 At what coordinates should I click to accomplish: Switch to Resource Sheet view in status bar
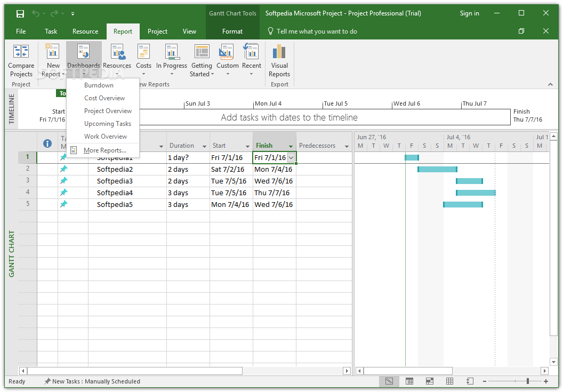449,381
